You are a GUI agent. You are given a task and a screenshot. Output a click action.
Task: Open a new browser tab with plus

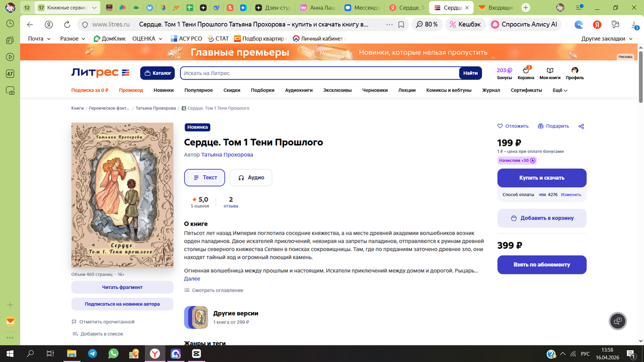pos(525,8)
